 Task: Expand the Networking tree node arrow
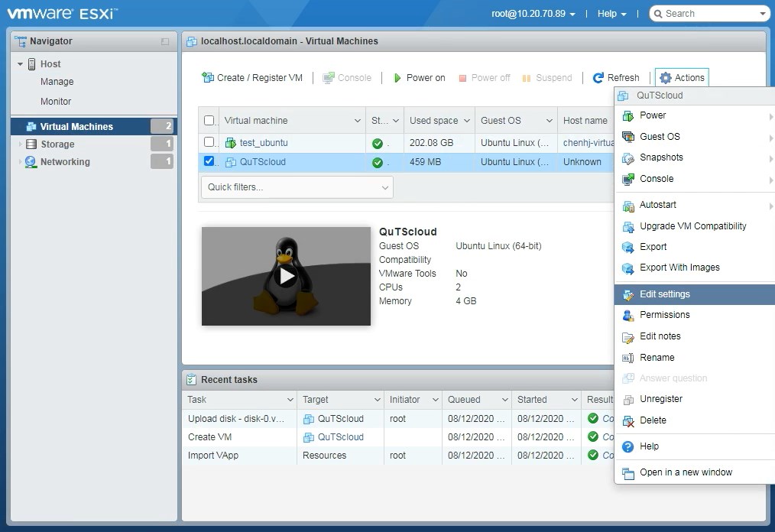[21, 162]
